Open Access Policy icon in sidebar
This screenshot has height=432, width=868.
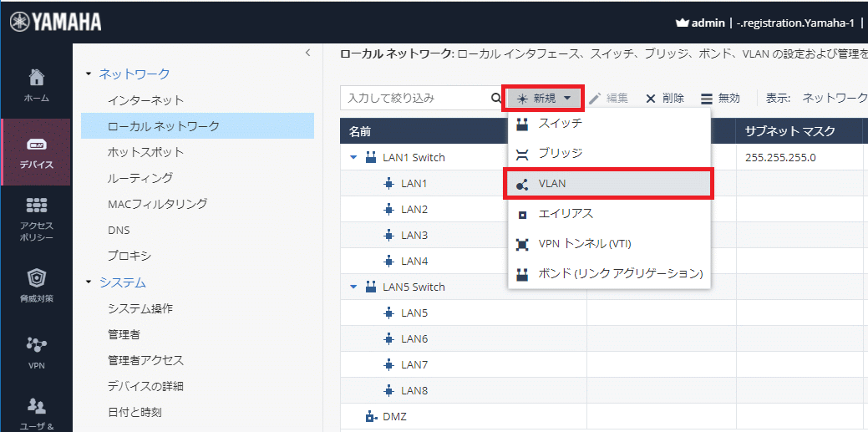coord(37,217)
